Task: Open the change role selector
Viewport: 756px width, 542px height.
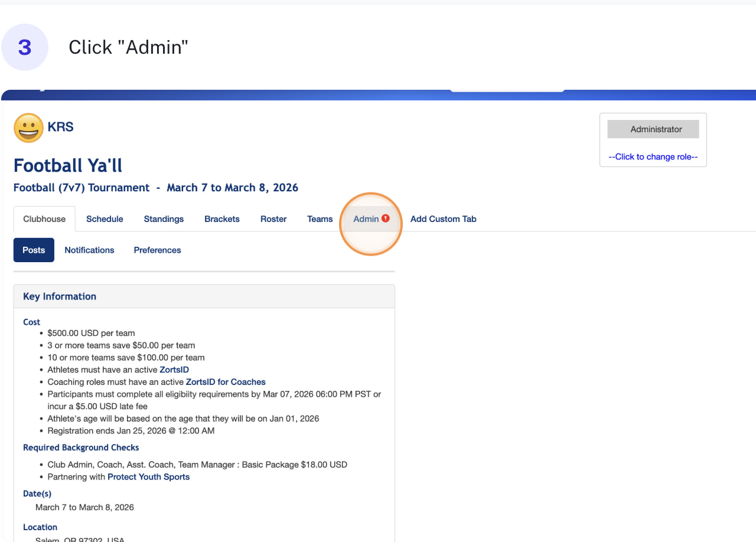Action: 653,156
